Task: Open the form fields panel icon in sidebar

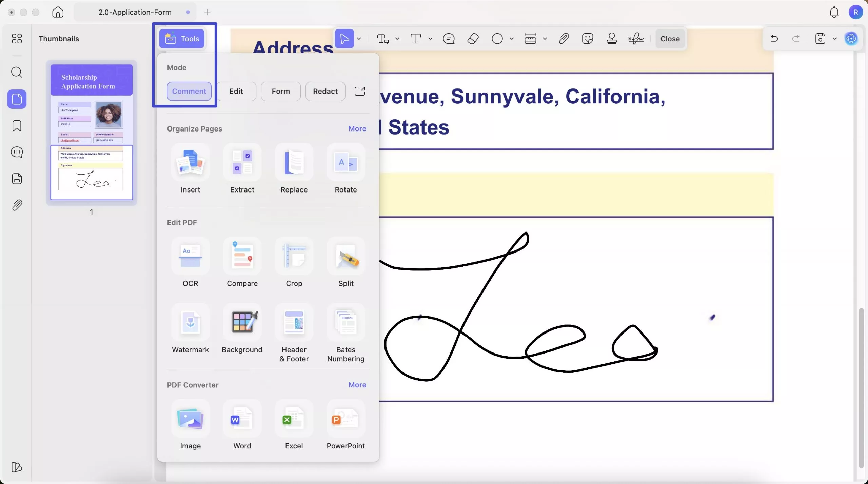Action: (x=17, y=179)
